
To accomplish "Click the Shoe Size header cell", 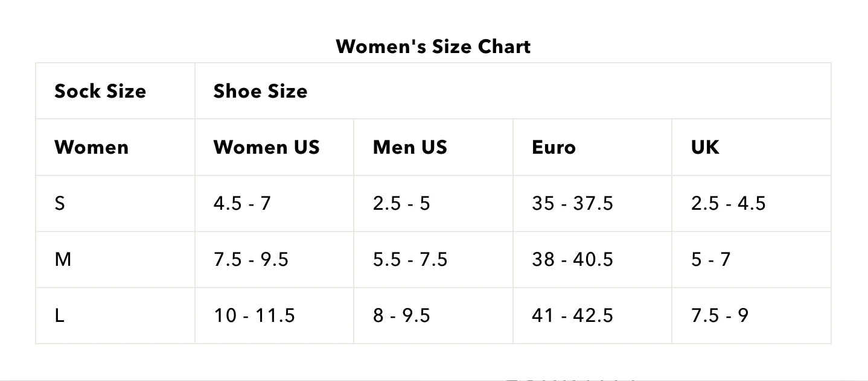I will coord(513,91).
